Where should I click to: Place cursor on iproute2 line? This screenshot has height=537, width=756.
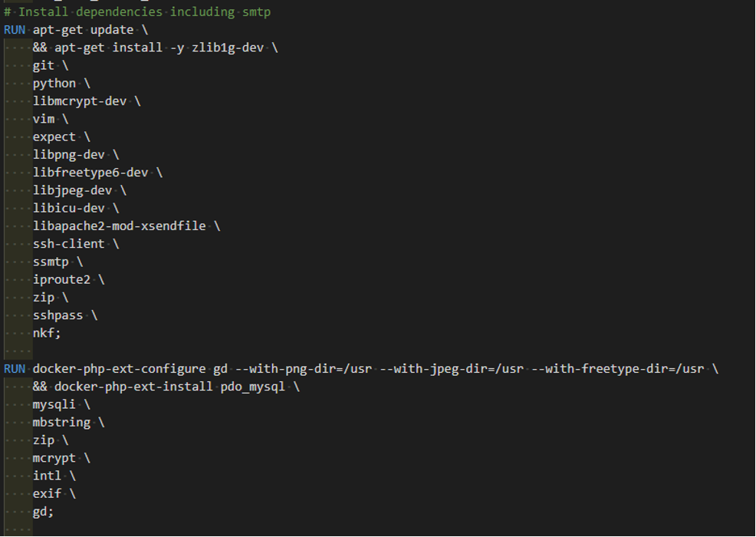click(61, 280)
